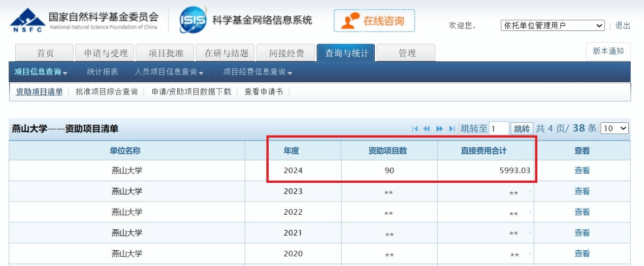Open the 依托单位管理用户 role dropdown
Screen dimensions: 644x266
pos(552,25)
